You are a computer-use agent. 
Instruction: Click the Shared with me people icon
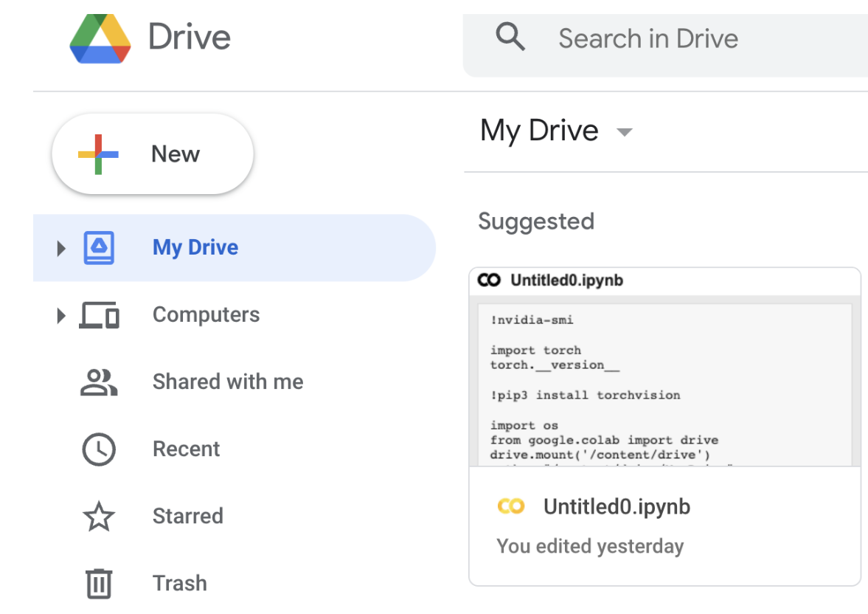coord(99,382)
